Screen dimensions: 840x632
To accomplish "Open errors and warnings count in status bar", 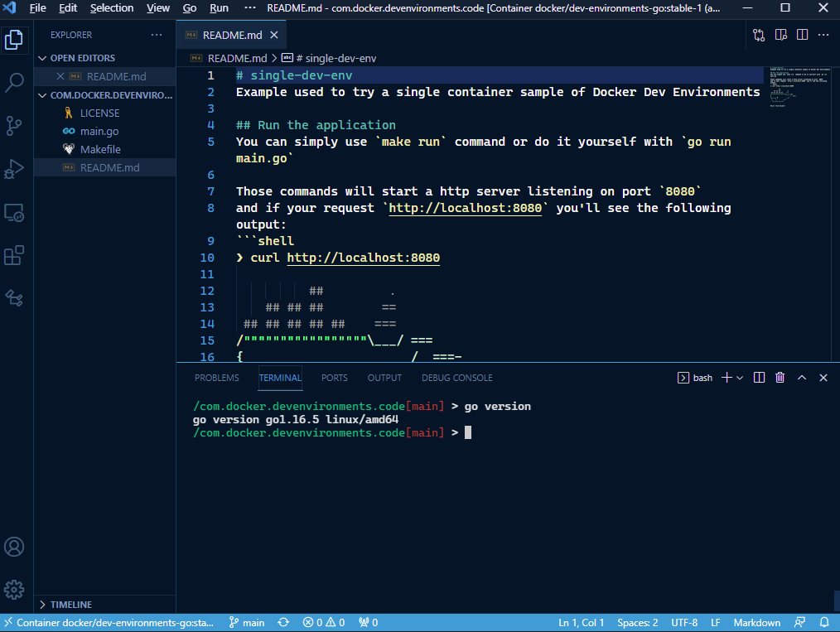I will pos(324,622).
